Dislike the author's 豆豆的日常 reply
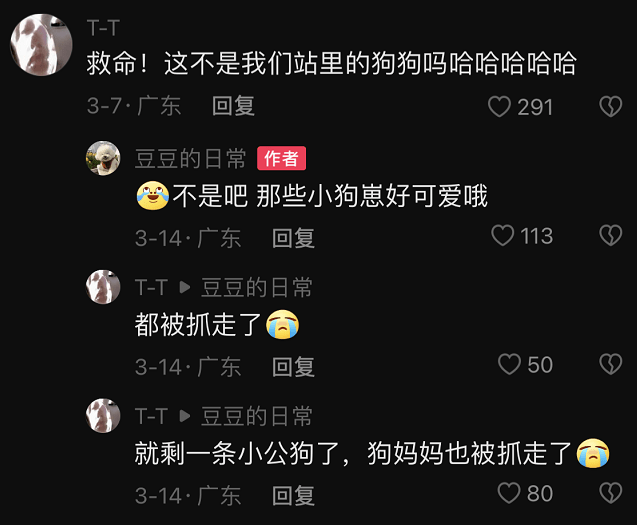Screen dimensions: 637x525 pos(611,235)
